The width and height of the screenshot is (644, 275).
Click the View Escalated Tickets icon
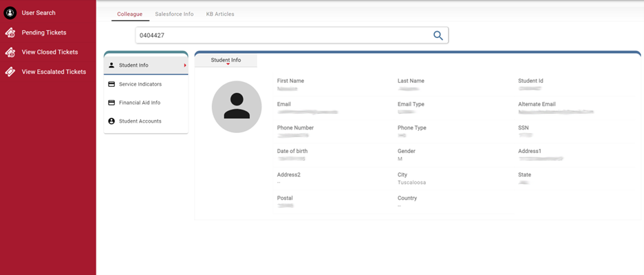(x=10, y=72)
